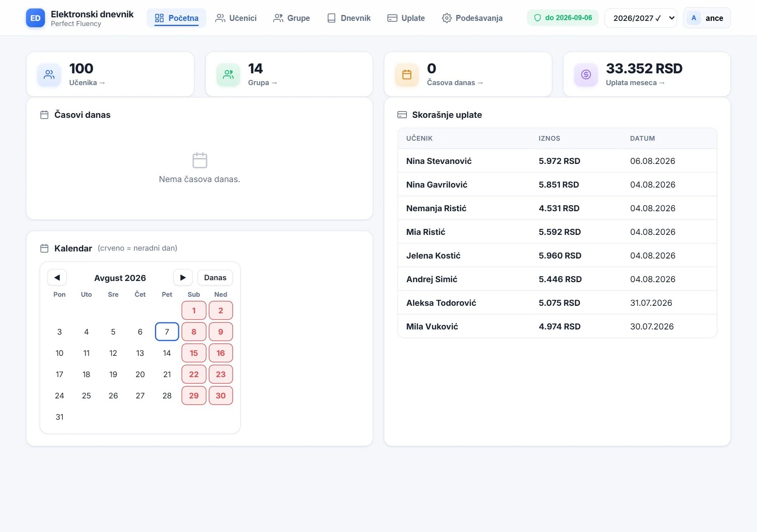Click the Danas button in calendar
The height and width of the screenshot is (532, 757).
click(215, 277)
